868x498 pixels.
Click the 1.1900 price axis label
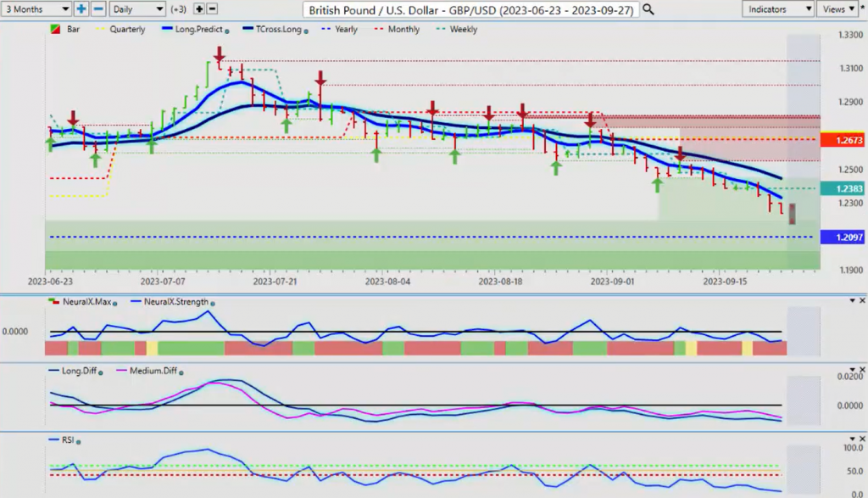click(850, 271)
